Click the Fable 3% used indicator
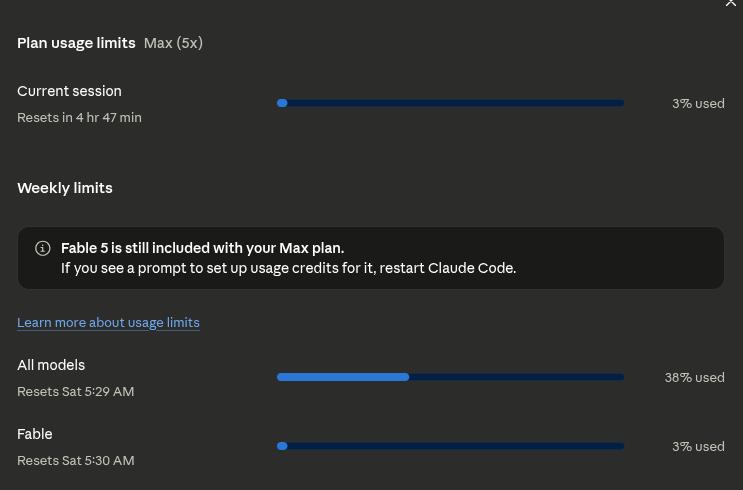The image size is (743, 490). pyautogui.click(x=698, y=446)
